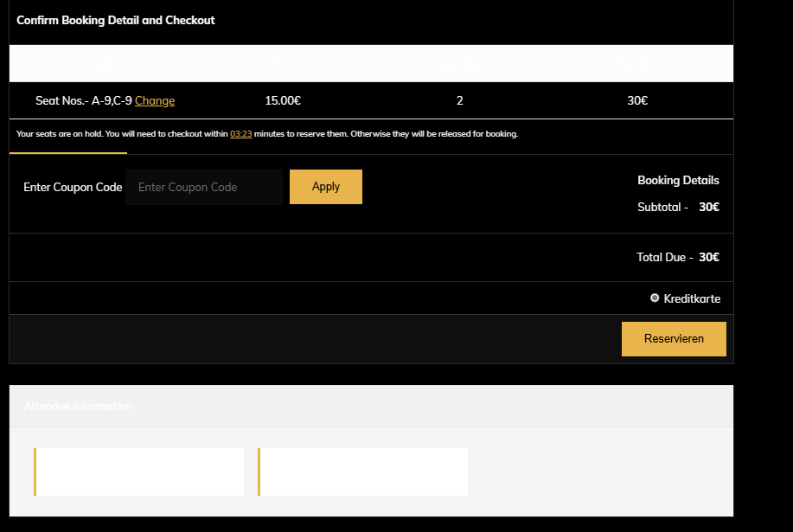Image resolution: width=793 pixels, height=532 pixels.
Task: Click the Change link next to seat numbers
Action: click(155, 100)
